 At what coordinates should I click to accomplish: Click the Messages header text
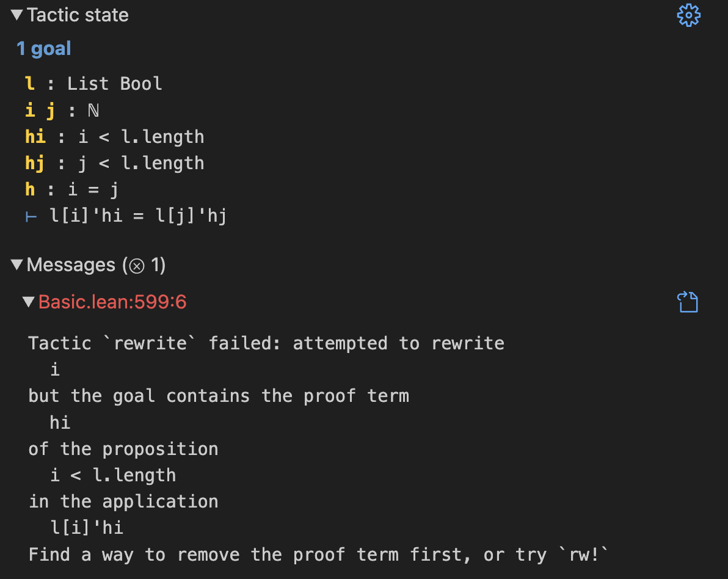click(x=71, y=265)
